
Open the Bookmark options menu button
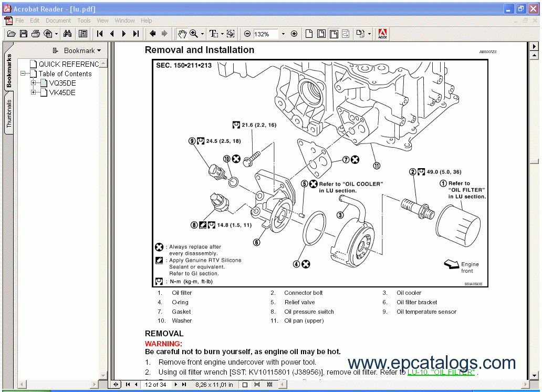tap(77, 50)
